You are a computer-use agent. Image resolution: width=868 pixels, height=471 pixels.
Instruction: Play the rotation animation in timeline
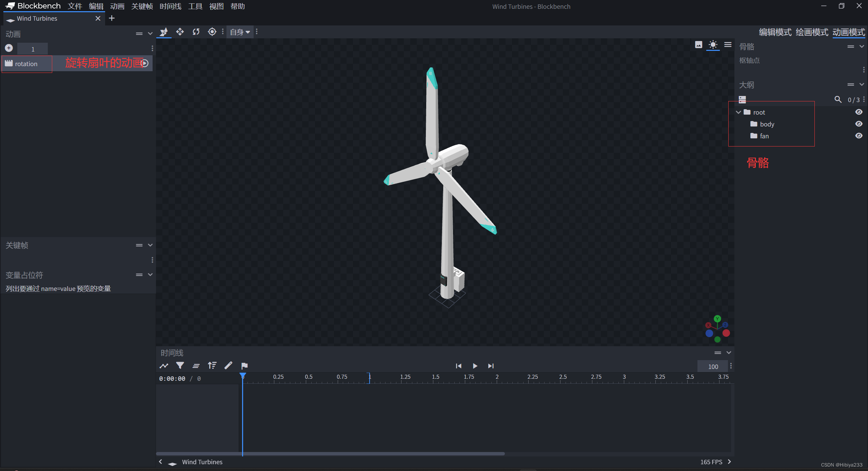[475, 366]
